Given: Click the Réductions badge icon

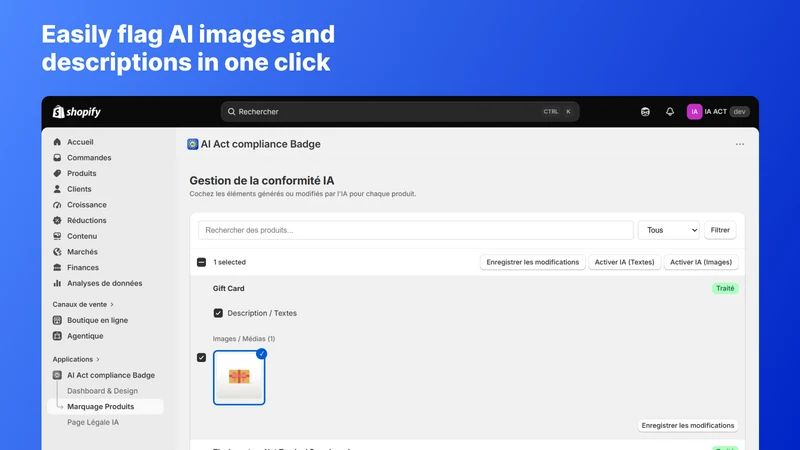Looking at the screenshot, I should (57, 220).
